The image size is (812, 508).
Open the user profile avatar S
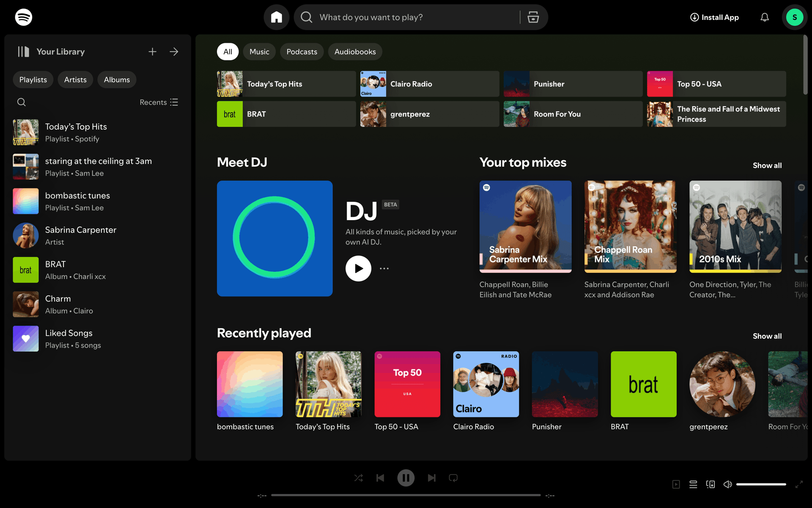pyautogui.click(x=795, y=17)
